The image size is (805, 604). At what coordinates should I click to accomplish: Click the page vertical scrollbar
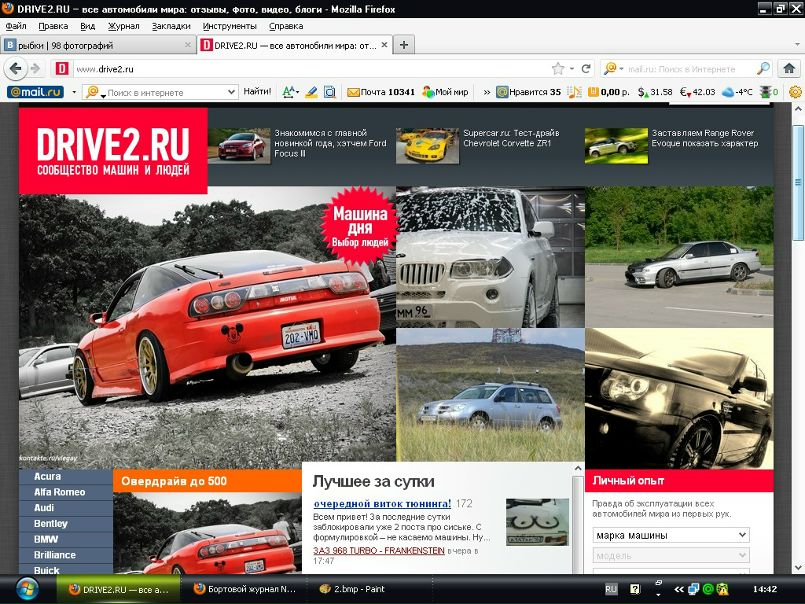click(x=797, y=300)
